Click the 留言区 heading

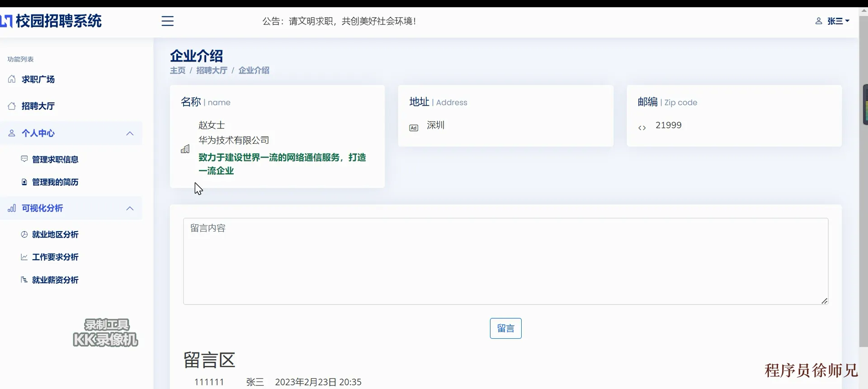209,360
